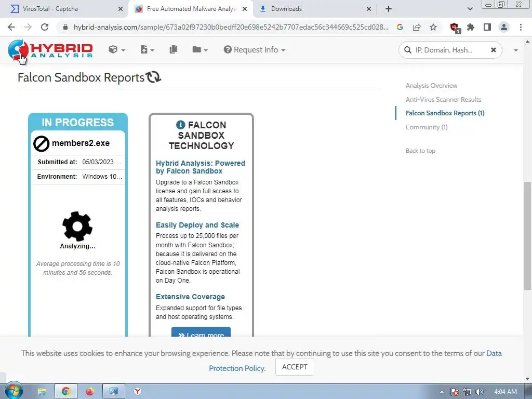Click the refresh icon beside Falcon Sandbox Reports
Screen dimensions: 532x399
(153, 77)
